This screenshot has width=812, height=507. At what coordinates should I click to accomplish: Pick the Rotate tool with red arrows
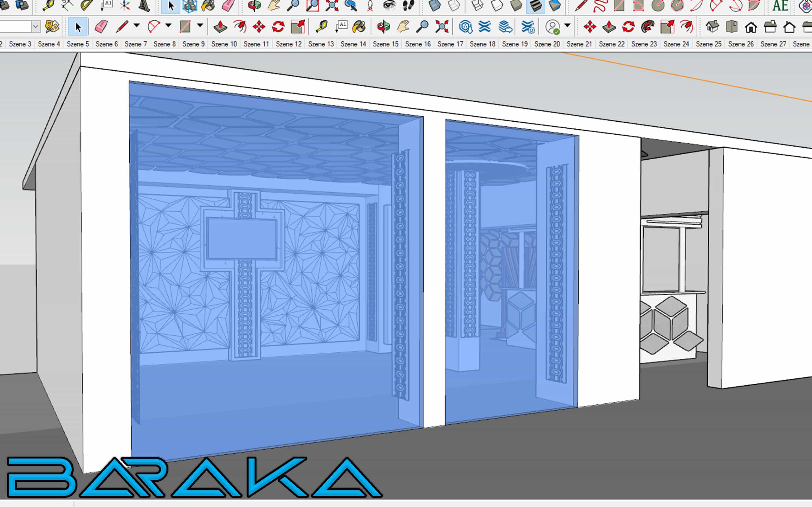tap(278, 27)
